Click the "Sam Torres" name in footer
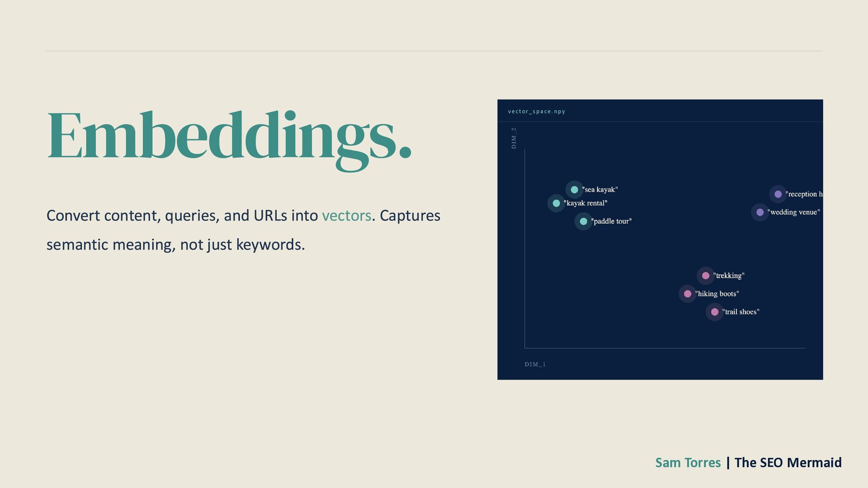868x488 pixels. (x=688, y=463)
